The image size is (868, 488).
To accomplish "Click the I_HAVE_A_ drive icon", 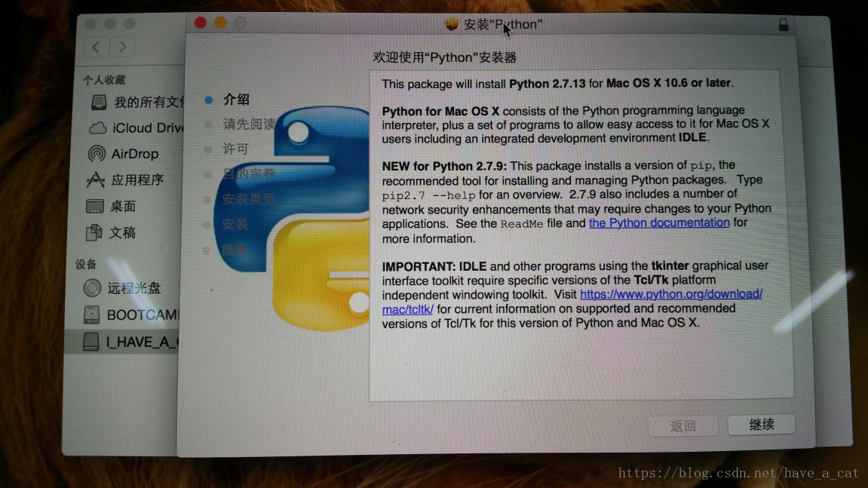I will [x=90, y=342].
